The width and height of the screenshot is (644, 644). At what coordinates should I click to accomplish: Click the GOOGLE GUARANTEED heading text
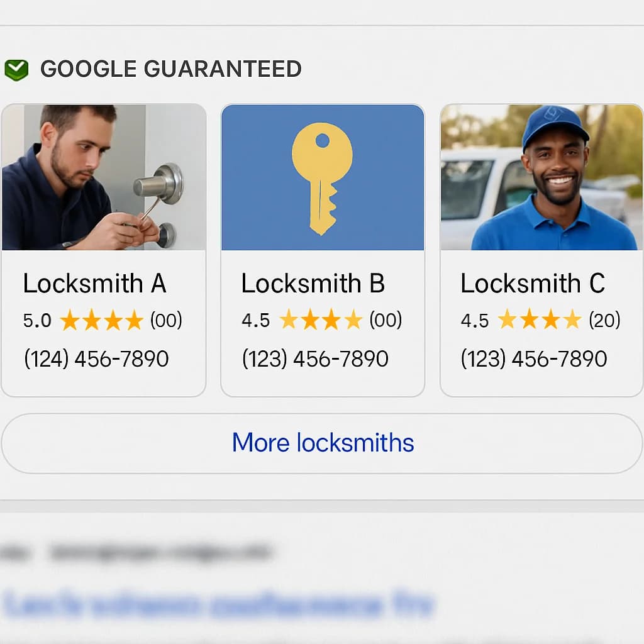click(x=171, y=68)
